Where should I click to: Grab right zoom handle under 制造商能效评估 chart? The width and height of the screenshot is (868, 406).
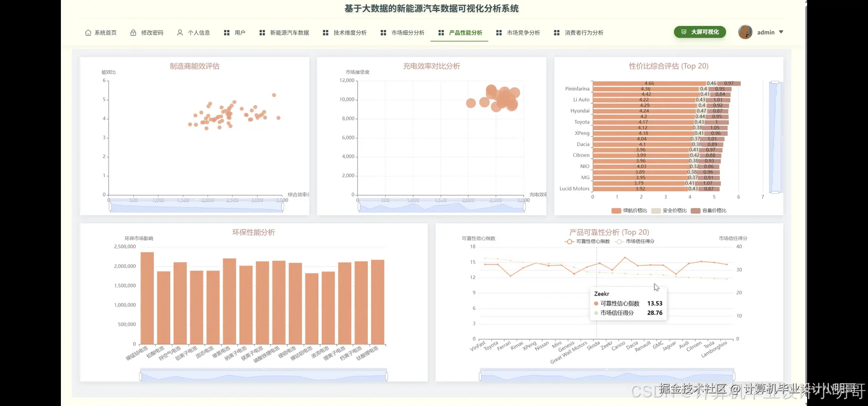point(283,207)
